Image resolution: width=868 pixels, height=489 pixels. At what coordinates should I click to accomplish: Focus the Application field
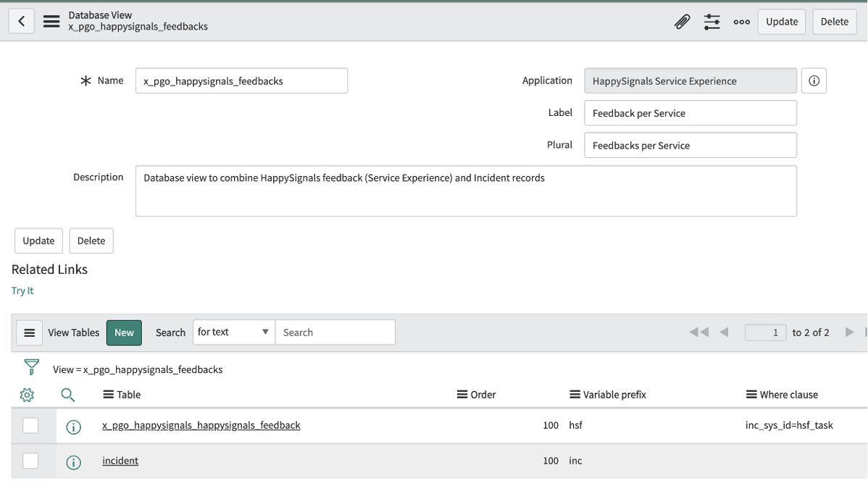point(690,81)
